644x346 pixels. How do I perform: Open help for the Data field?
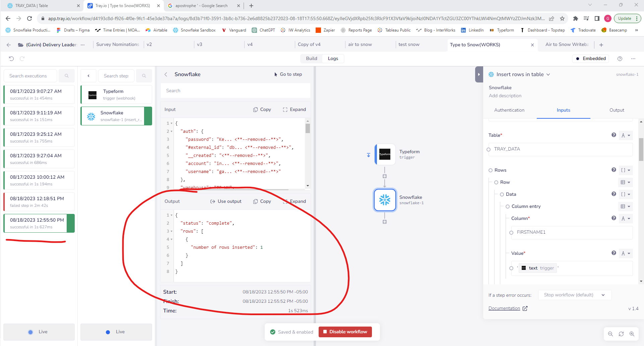(x=614, y=194)
